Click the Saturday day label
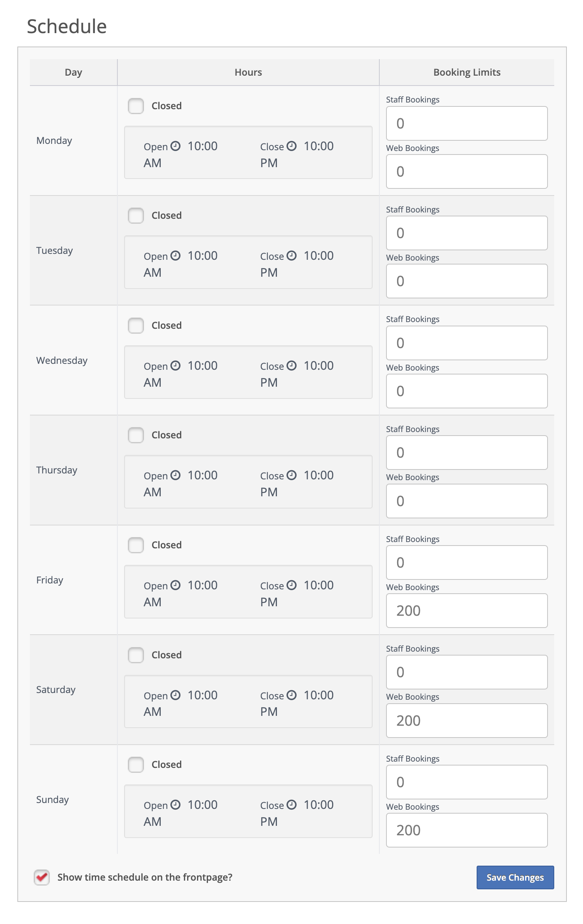This screenshot has width=583, height=924. pyautogui.click(x=56, y=690)
